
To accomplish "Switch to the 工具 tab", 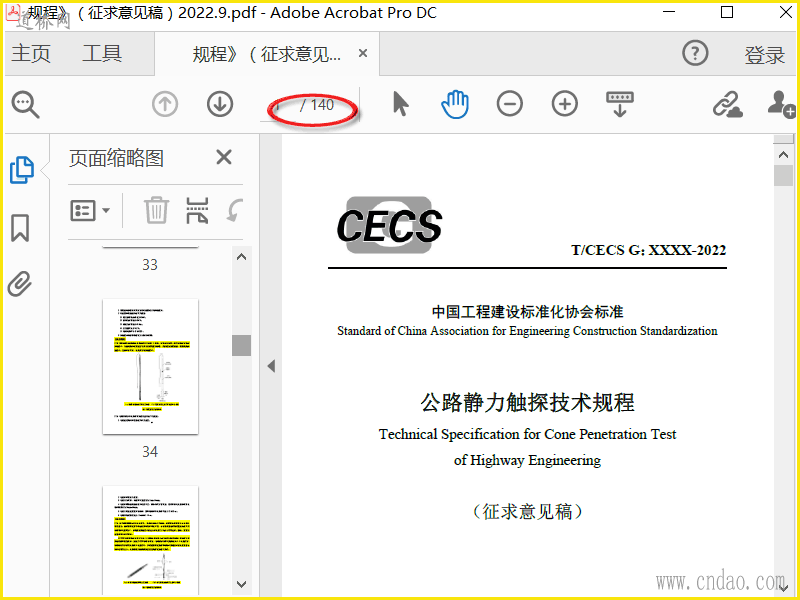I will pyautogui.click(x=102, y=54).
